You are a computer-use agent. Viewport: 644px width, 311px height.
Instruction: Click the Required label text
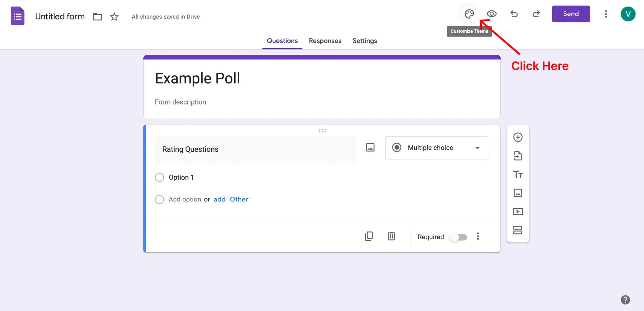point(430,237)
